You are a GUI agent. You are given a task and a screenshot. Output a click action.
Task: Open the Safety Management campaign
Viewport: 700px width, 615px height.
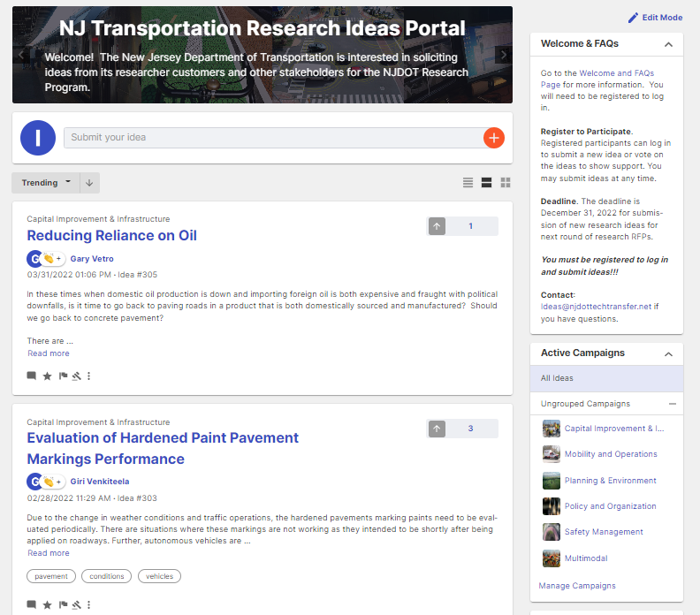[604, 532]
